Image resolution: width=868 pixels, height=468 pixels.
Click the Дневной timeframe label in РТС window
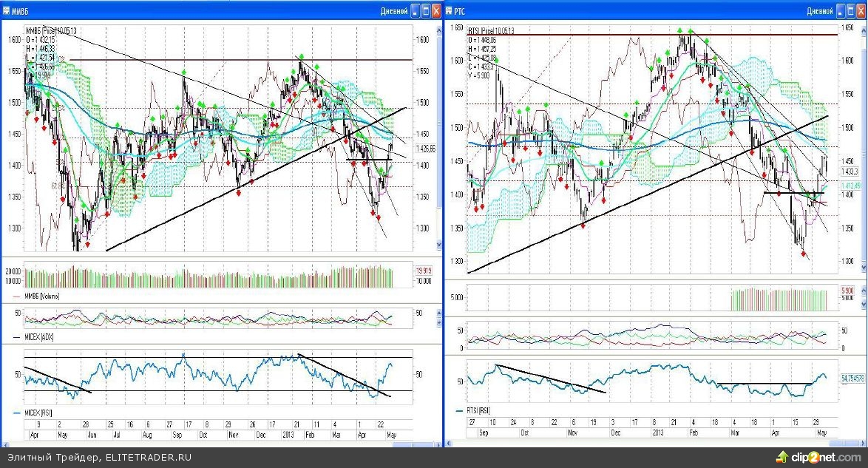(x=819, y=11)
